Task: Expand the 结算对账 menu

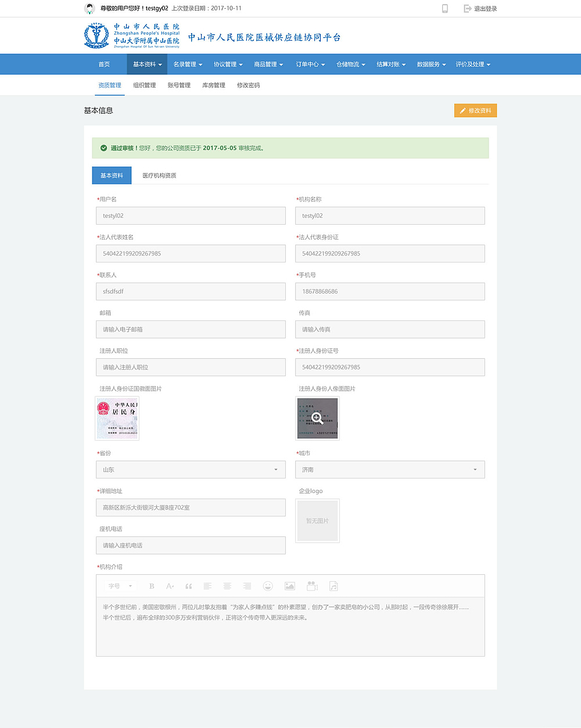Action: click(391, 64)
